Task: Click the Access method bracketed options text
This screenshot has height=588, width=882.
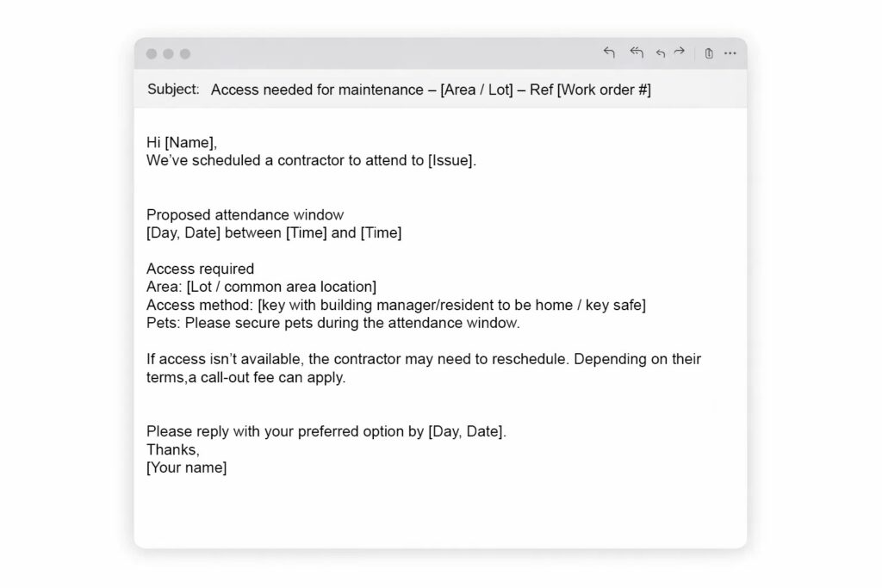Action: point(451,305)
